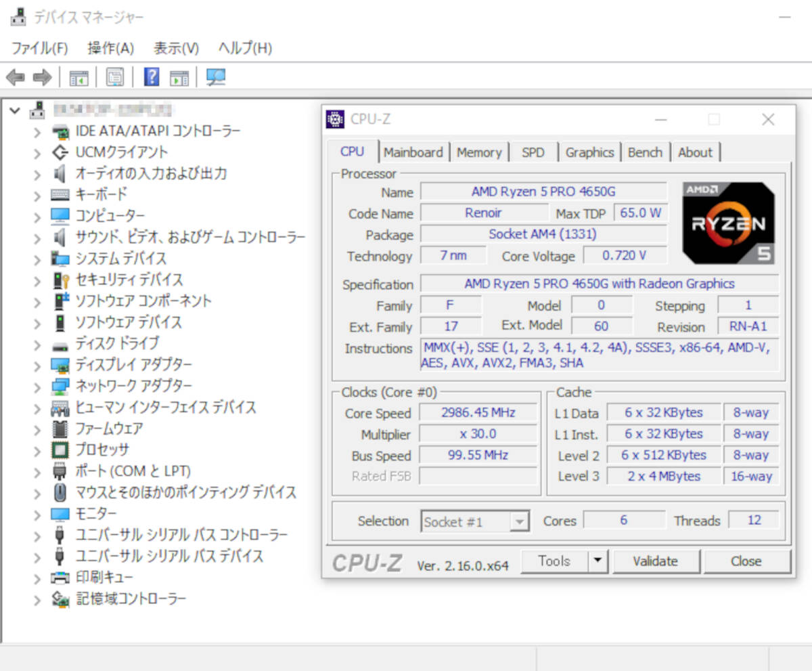Open the Tools dropdown arrow in CPU-Z

click(x=598, y=561)
